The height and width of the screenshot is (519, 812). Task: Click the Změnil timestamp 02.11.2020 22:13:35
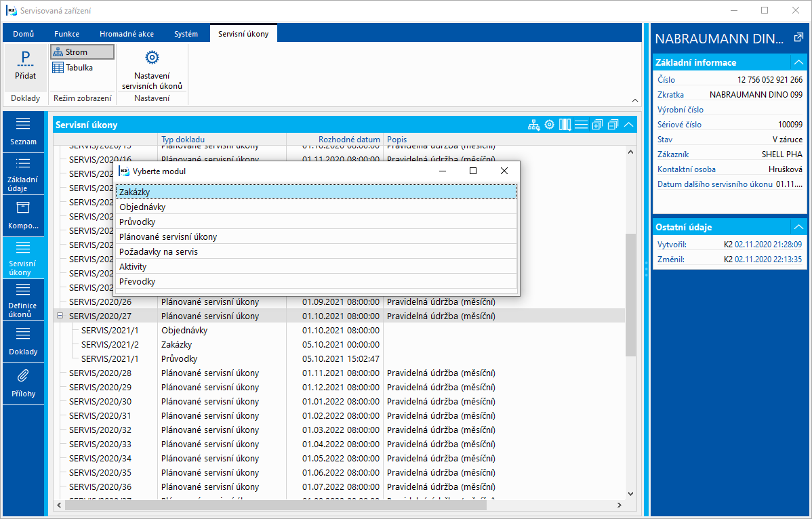(x=768, y=259)
